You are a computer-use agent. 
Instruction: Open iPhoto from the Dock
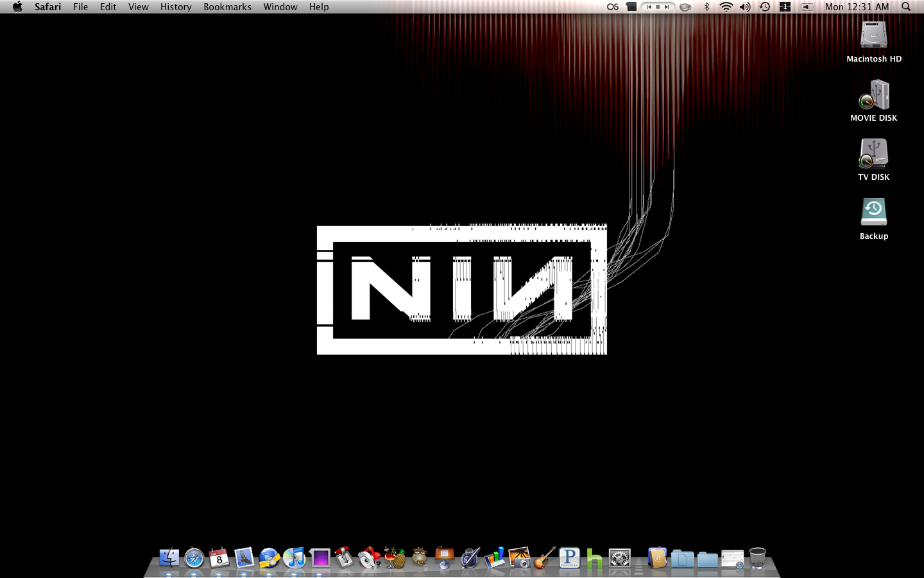[x=520, y=557]
